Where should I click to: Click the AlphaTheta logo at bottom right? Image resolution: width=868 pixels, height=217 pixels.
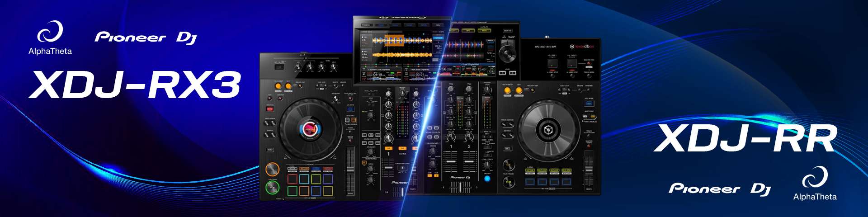(x=815, y=183)
